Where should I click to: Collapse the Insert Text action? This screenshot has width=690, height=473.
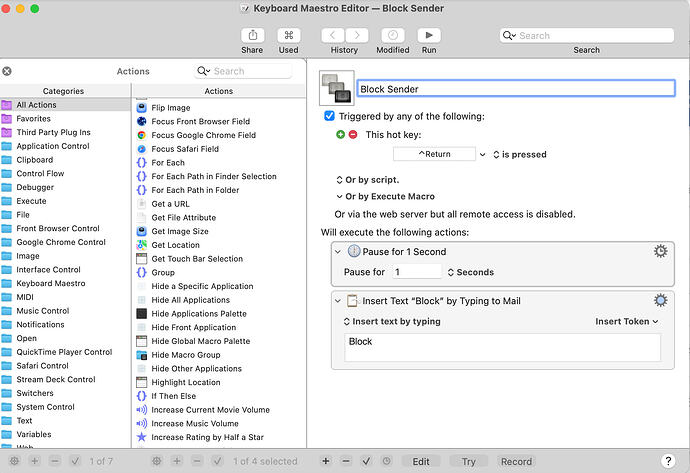tap(338, 301)
